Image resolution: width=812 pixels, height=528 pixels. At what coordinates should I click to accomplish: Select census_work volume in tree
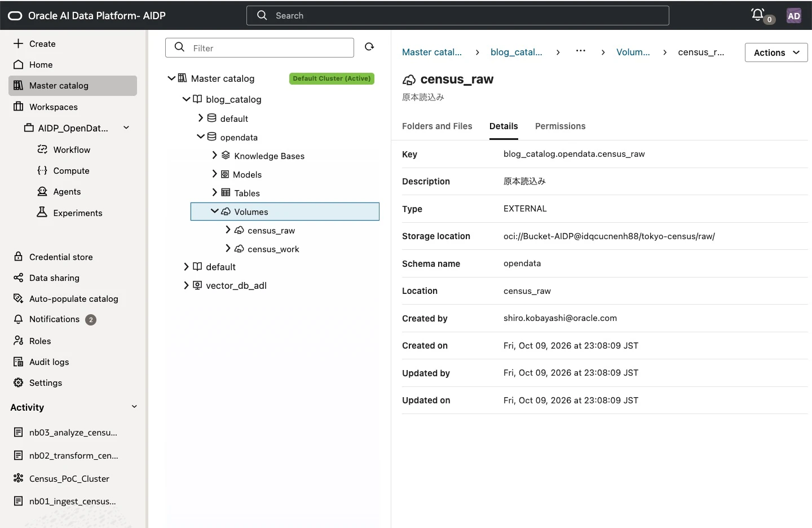273,249
